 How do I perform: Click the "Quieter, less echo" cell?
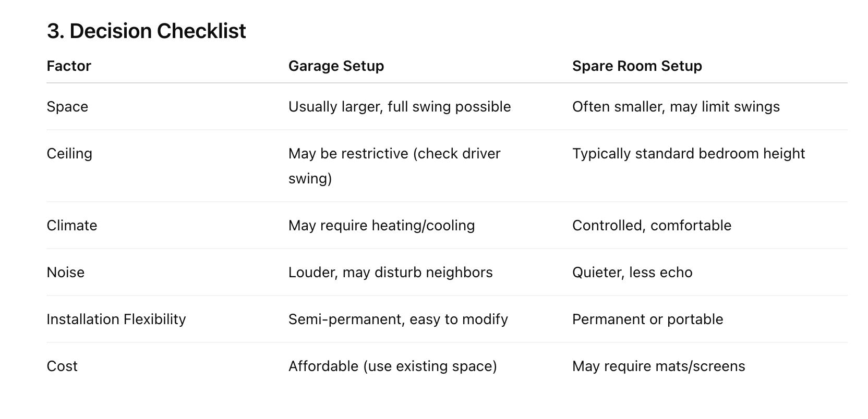[632, 273]
